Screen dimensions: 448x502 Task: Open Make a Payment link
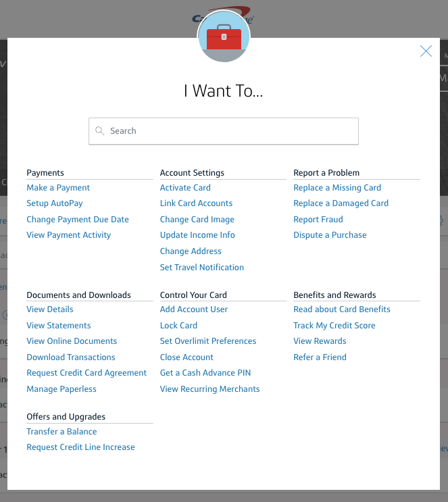tap(58, 188)
